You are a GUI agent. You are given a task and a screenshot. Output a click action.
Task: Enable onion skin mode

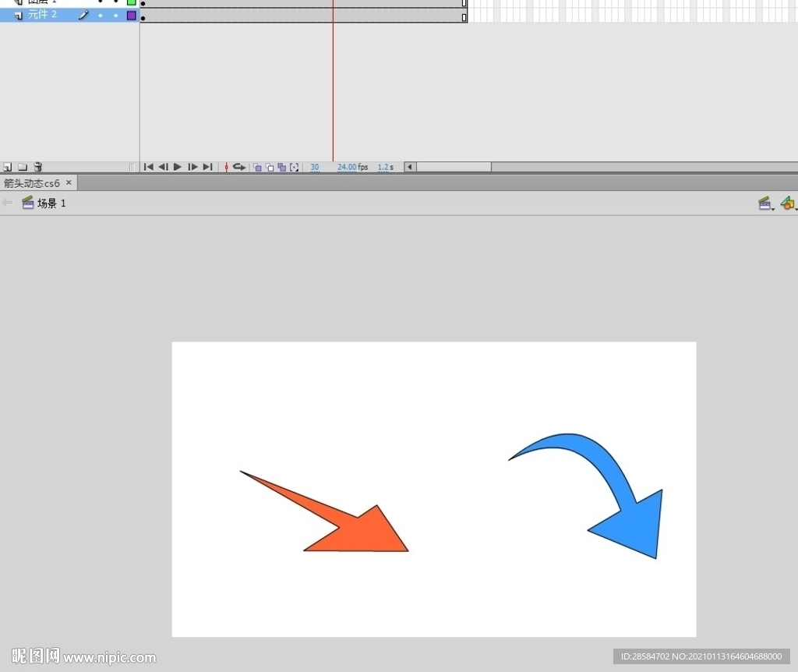[257, 167]
